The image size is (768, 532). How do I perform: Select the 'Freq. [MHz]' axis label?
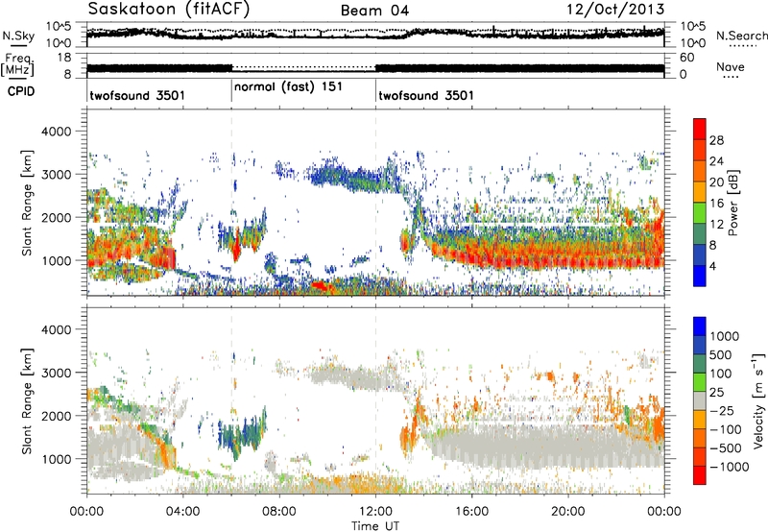18,64
